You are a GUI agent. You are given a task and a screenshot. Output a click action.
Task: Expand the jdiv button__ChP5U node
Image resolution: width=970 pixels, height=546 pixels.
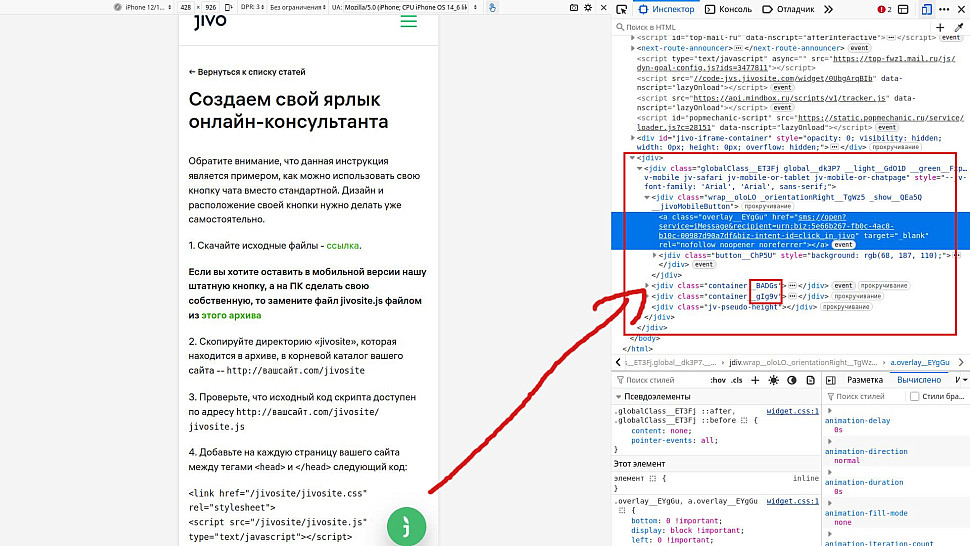click(655, 255)
